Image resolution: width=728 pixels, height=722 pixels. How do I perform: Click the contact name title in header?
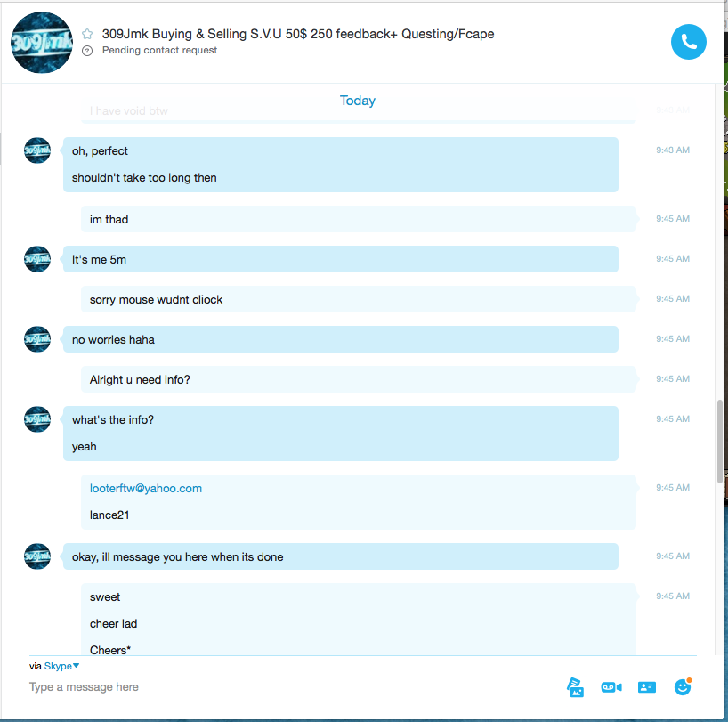point(298,34)
